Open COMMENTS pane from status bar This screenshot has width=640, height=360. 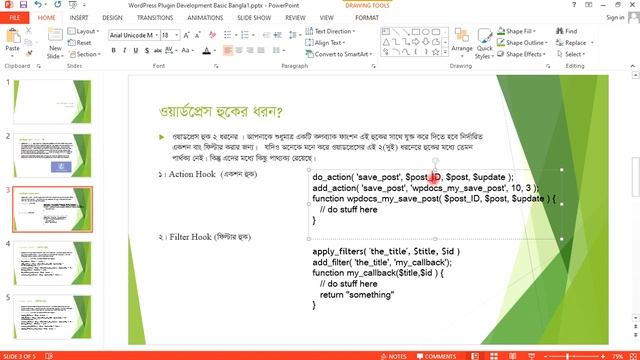(x=436, y=356)
